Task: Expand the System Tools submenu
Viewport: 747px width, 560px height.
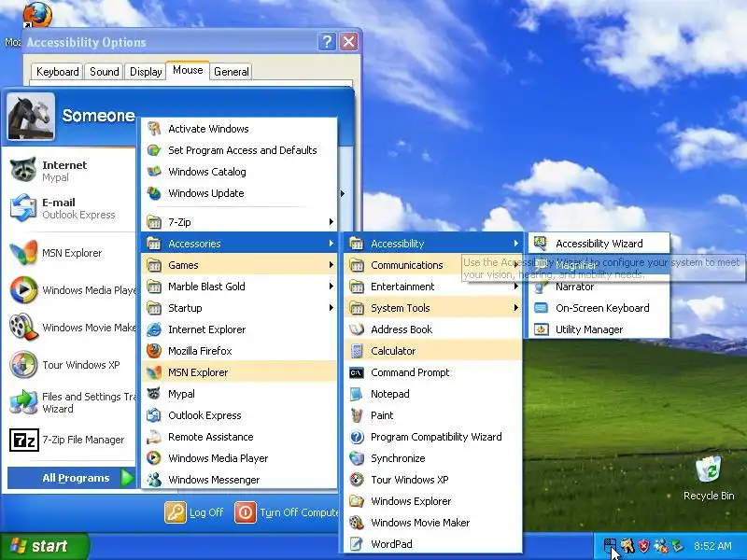Action: pyautogui.click(x=432, y=308)
